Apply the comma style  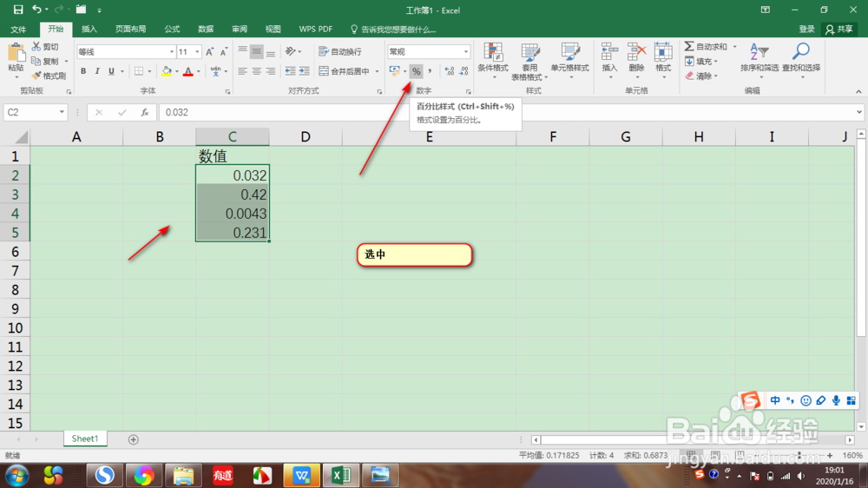(x=431, y=71)
